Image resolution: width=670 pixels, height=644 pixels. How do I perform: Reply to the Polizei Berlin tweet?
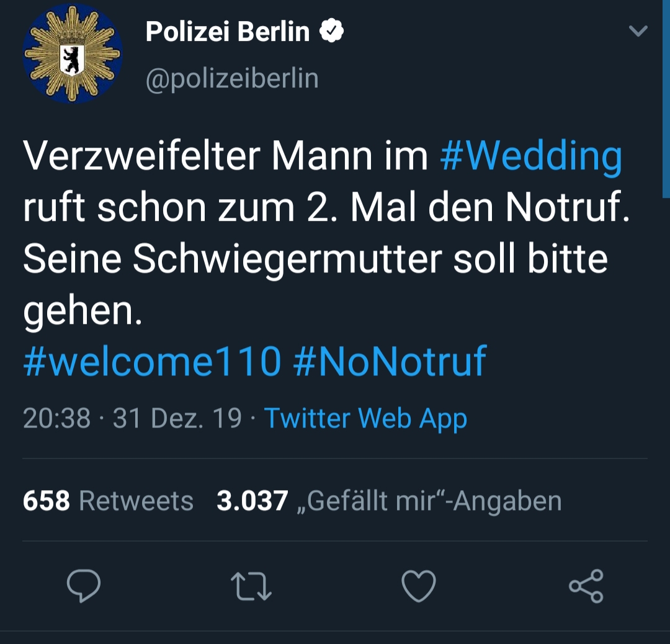tap(83, 586)
